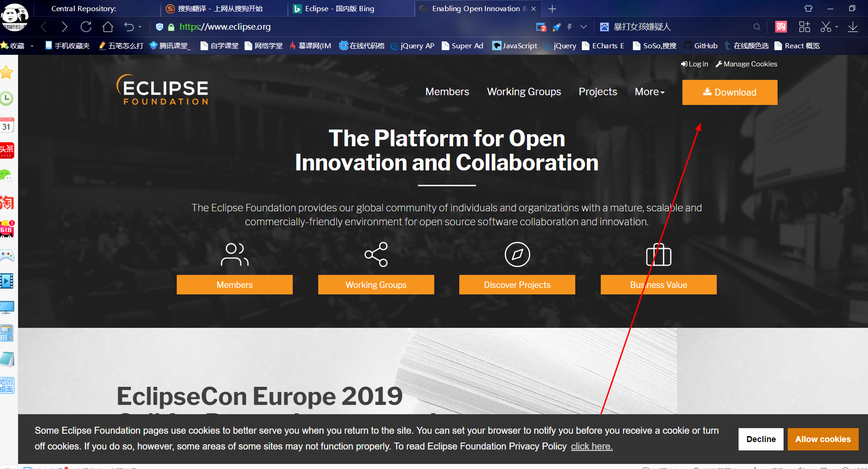868x469 pixels.
Task: Open the extensions grid icon
Action: [804, 27]
